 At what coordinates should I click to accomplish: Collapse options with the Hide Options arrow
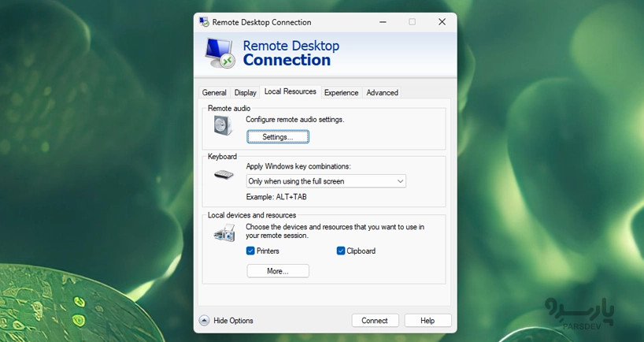204,321
